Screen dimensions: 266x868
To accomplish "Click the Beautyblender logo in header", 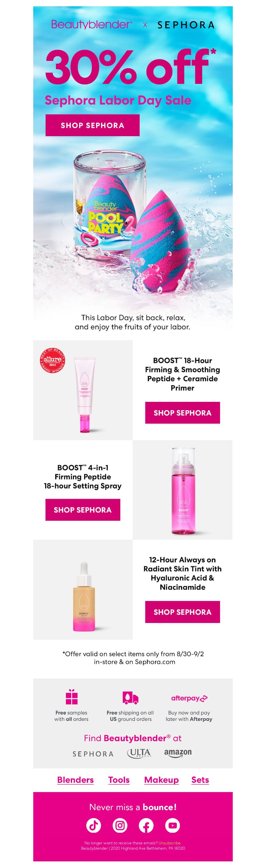I will pos(91,25).
